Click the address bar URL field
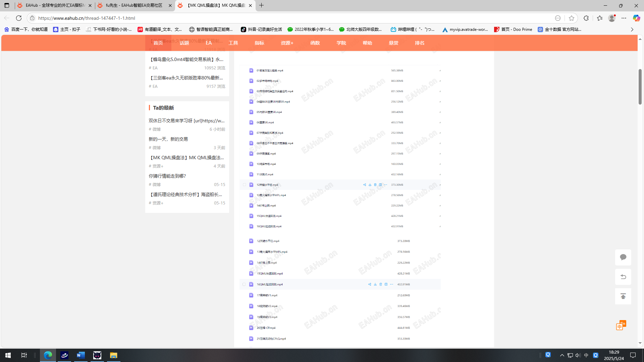The image size is (644, 362). [x=292, y=18]
